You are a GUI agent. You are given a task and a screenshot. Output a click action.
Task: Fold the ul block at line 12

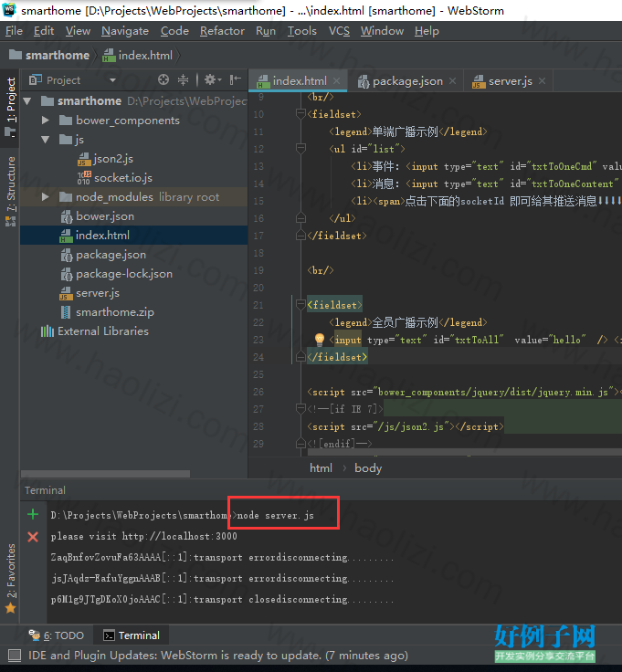[300, 148]
